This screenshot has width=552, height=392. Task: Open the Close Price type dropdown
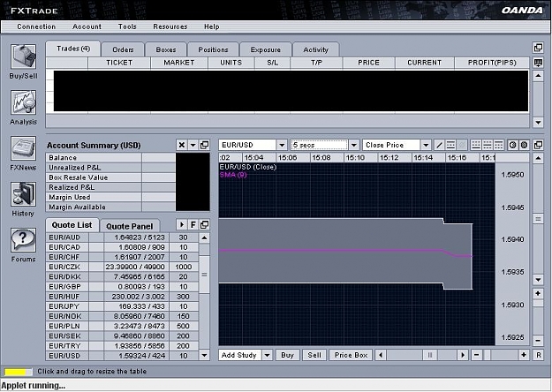(x=426, y=145)
